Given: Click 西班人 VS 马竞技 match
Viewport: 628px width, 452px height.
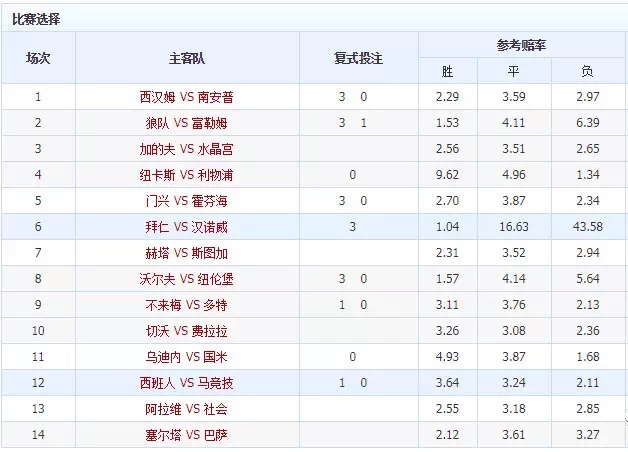Looking at the screenshot, I should point(187,383).
